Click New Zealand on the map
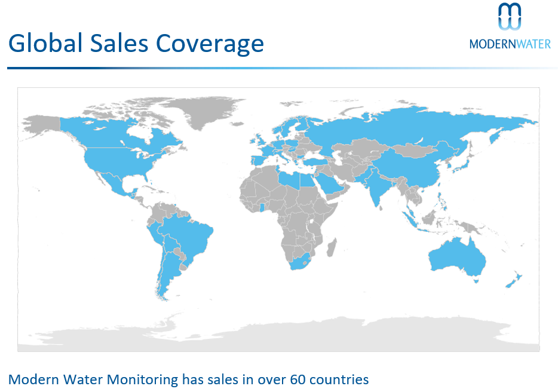 [514, 280]
